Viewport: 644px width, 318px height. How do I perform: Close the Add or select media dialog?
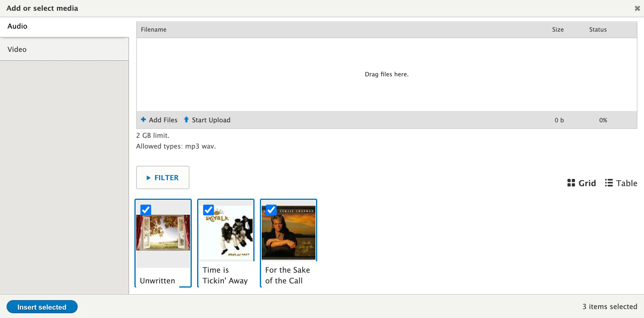pos(637,8)
